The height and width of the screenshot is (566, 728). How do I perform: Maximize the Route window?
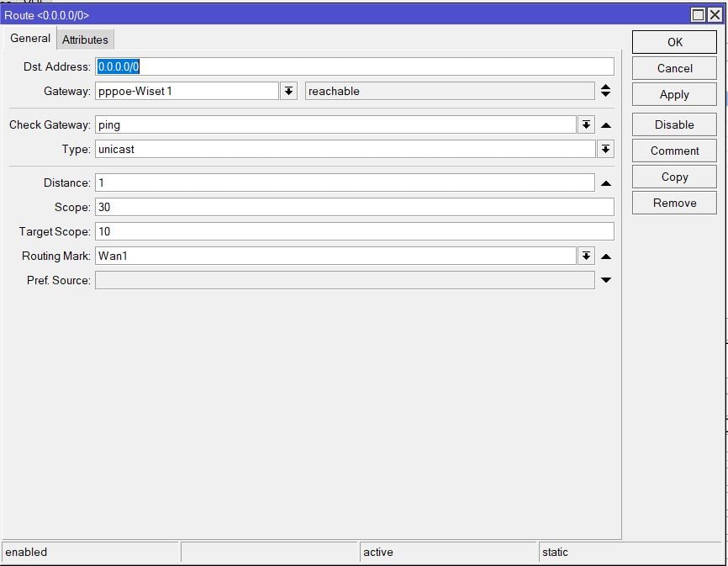(x=698, y=15)
